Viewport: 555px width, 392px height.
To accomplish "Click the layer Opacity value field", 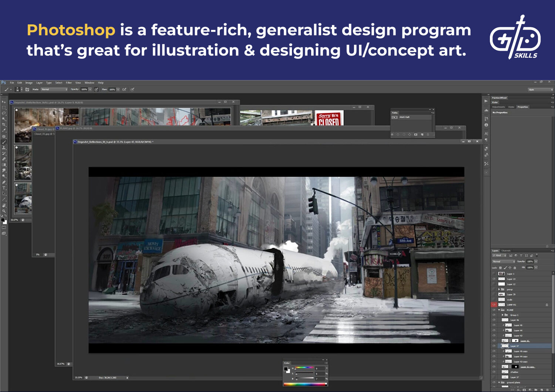I will (x=530, y=261).
